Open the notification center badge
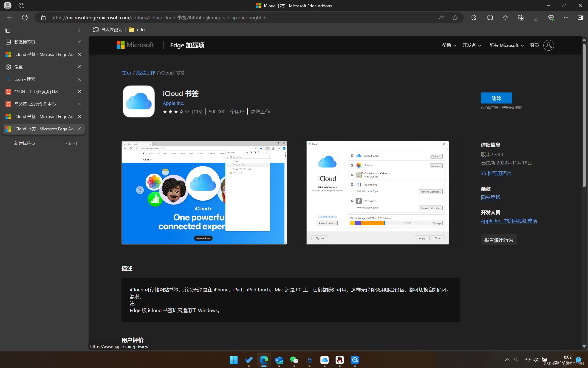588x368 pixels. pos(578,359)
